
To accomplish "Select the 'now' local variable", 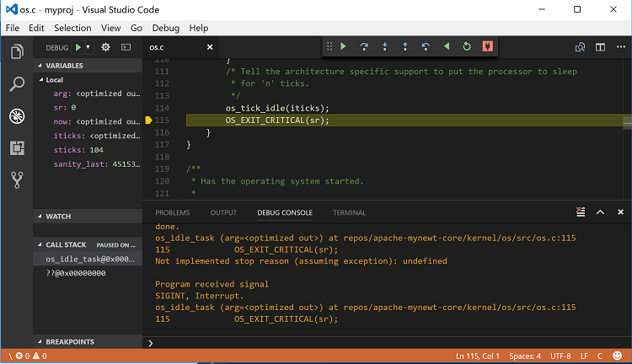I will 88,121.
